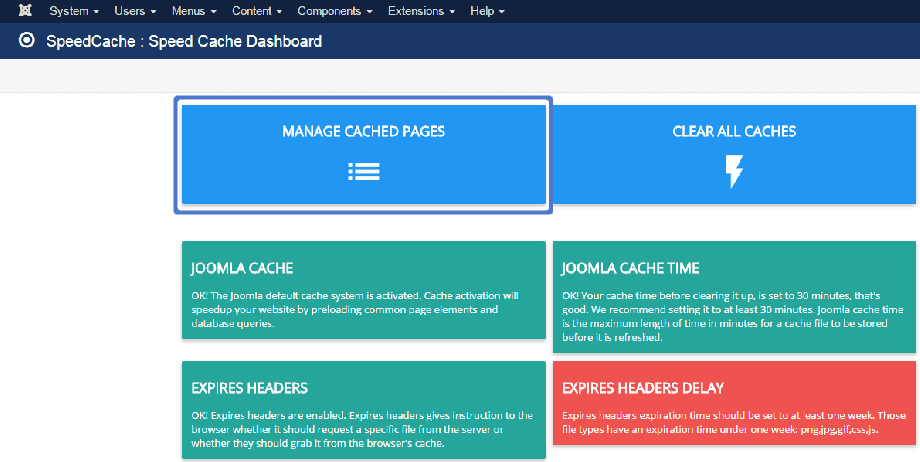Open the Content menu
Image resolution: width=920 pixels, height=462 pixels.
[257, 11]
